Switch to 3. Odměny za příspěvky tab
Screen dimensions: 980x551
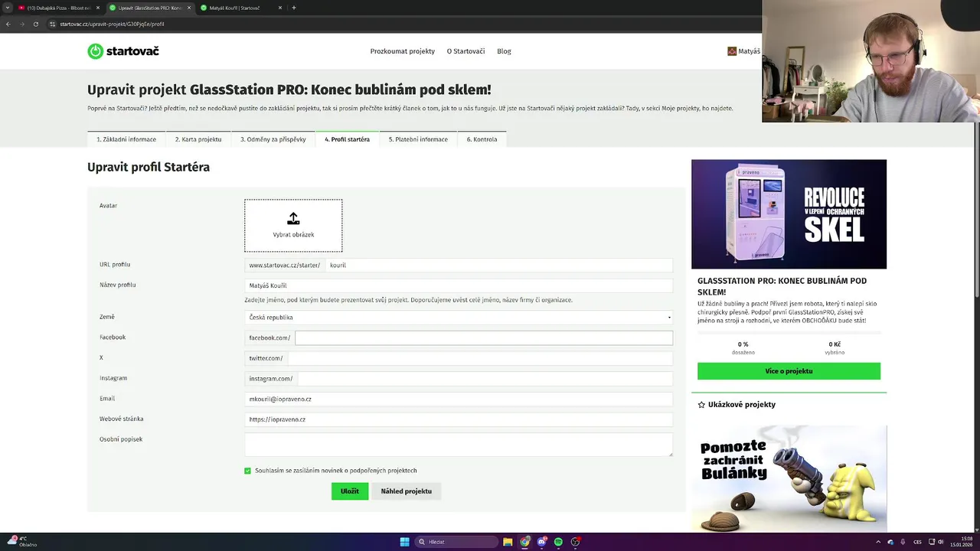point(273,139)
